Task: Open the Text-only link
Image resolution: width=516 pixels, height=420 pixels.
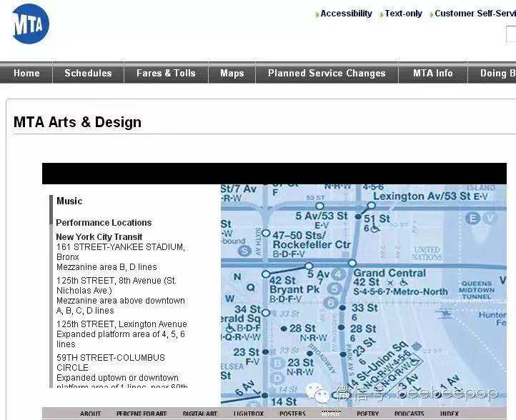Action: (x=404, y=14)
